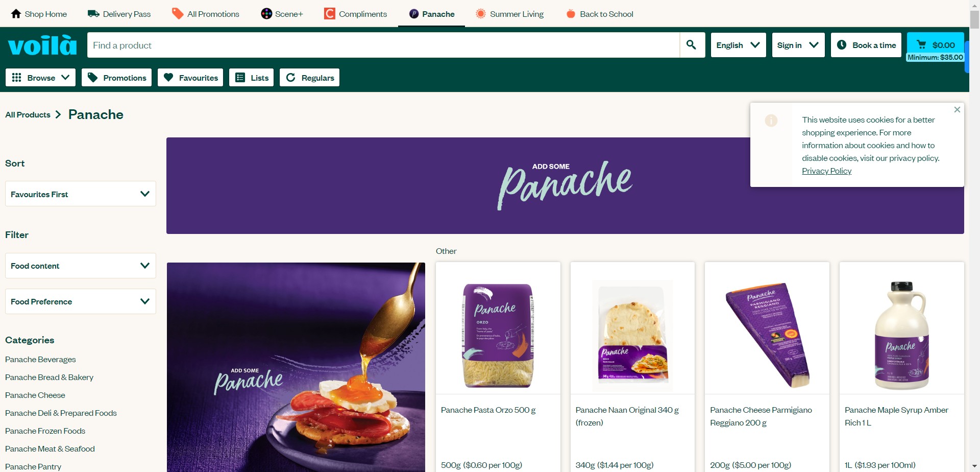Click the Scene+ logo icon
The height and width of the screenshot is (472, 980).
(266, 14)
